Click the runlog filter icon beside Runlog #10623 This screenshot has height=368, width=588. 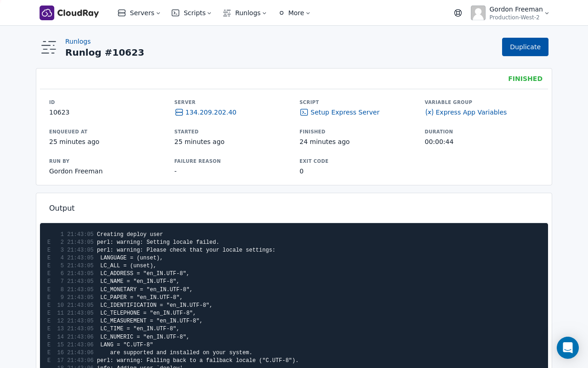48,47
